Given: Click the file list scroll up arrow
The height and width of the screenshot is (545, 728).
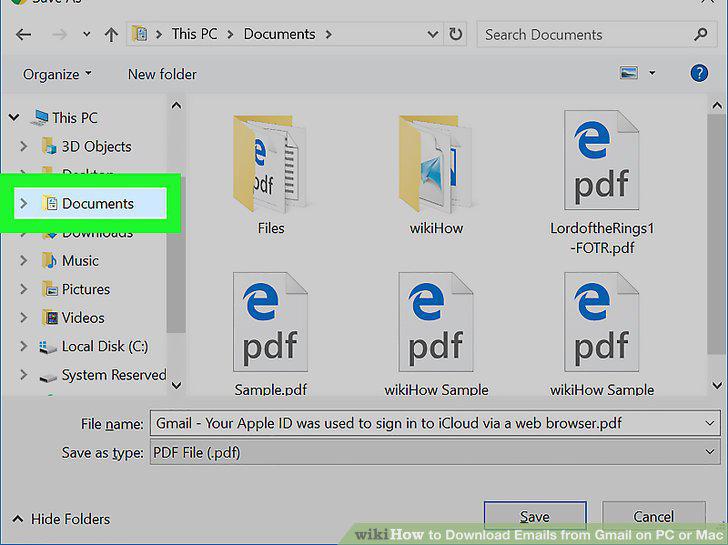Looking at the screenshot, I should coord(717,105).
